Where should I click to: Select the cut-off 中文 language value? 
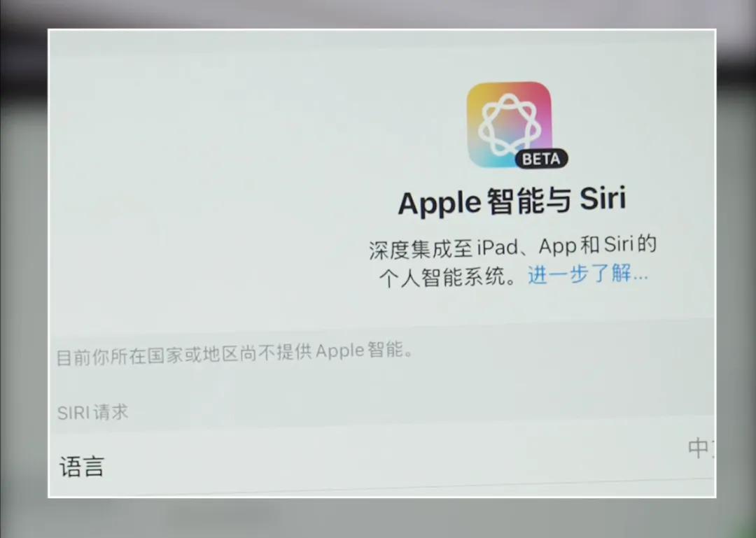701,448
